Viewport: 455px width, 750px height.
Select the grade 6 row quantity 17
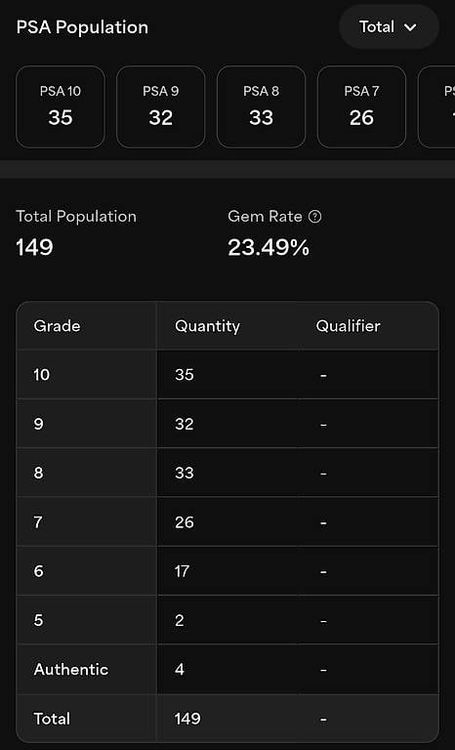(x=182, y=571)
